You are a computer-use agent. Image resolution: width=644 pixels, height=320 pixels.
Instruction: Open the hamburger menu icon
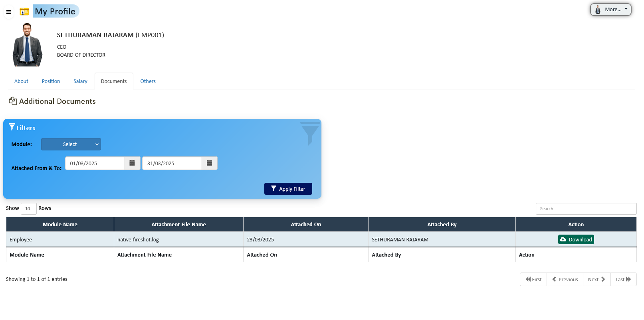tap(8, 12)
